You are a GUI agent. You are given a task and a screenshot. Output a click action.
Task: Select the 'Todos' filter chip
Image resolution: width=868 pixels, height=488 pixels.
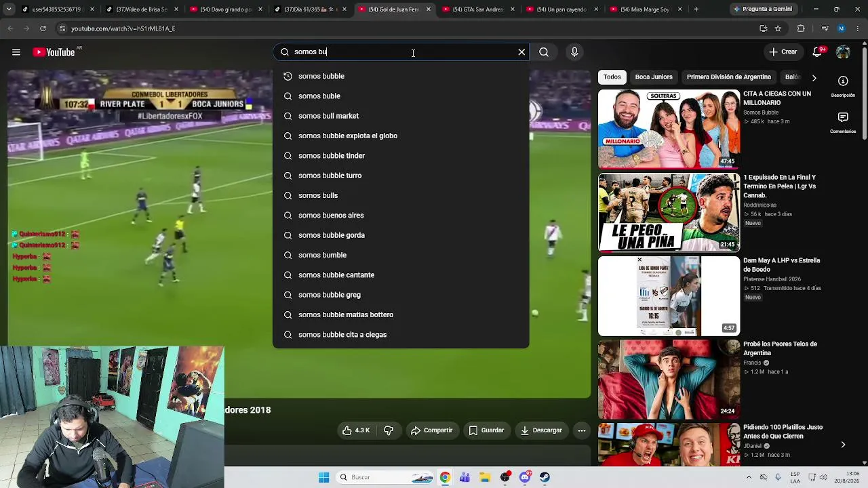pyautogui.click(x=612, y=77)
